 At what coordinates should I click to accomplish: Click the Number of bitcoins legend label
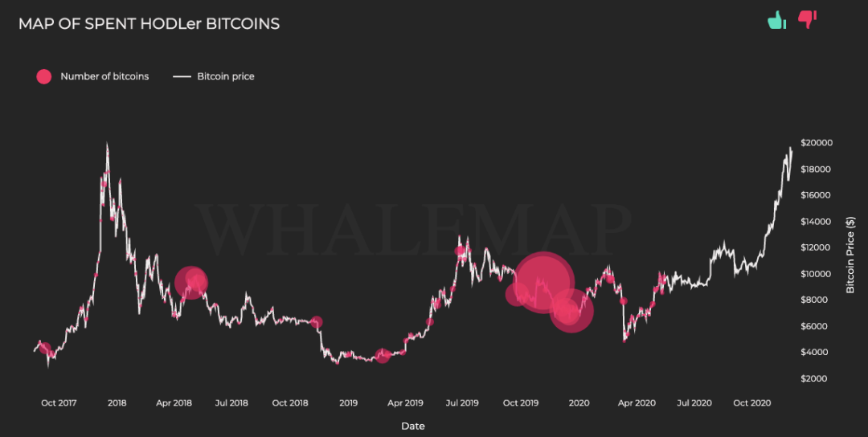tap(104, 76)
